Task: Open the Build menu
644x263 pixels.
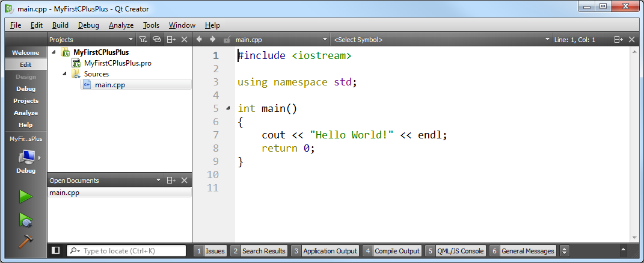Action: (x=60, y=25)
